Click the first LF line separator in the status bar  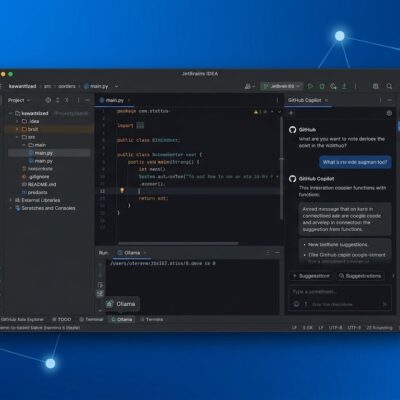click(294, 328)
